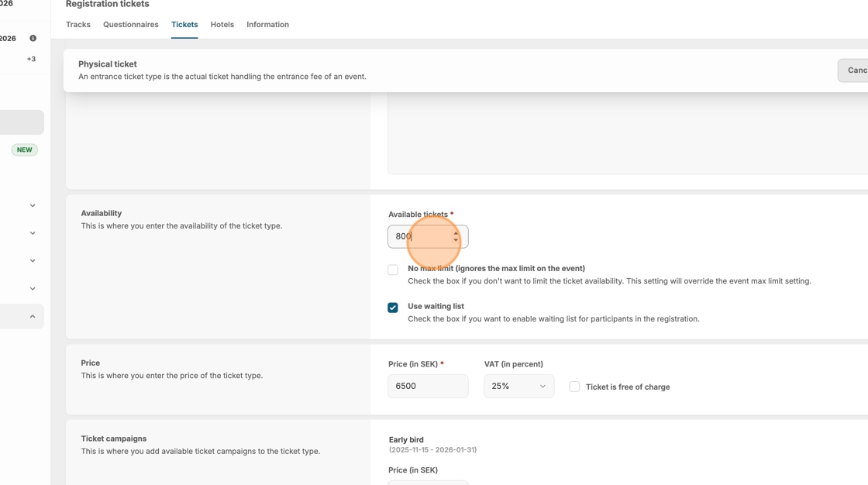868x485 pixels.
Task: Go to the Hotels tab
Action: [x=222, y=25]
